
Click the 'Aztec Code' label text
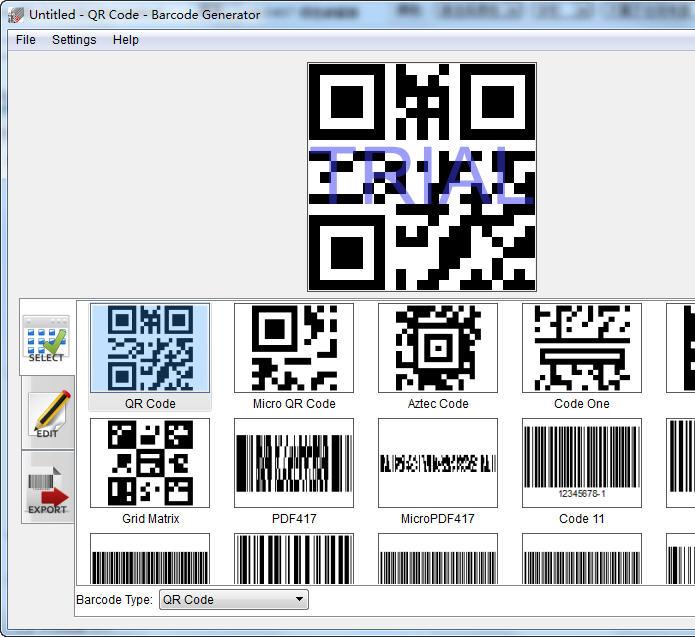(x=438, y=403)
